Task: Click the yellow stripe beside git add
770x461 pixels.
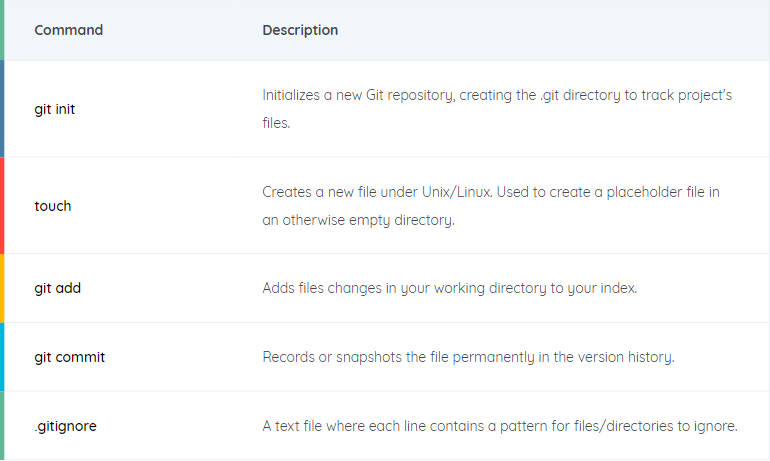Action: click(x=2, y=288)
